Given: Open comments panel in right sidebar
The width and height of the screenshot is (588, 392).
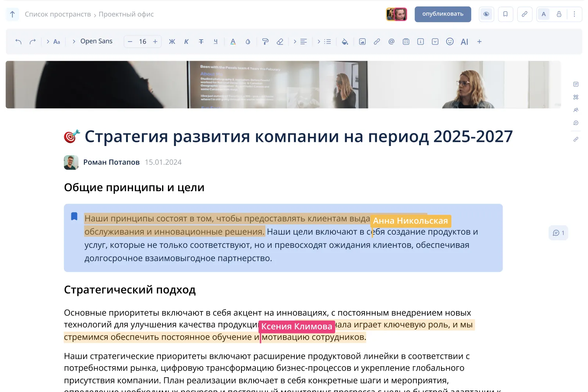Looking at the screenshot, I should pyautogui.click(x=576, y=123).
